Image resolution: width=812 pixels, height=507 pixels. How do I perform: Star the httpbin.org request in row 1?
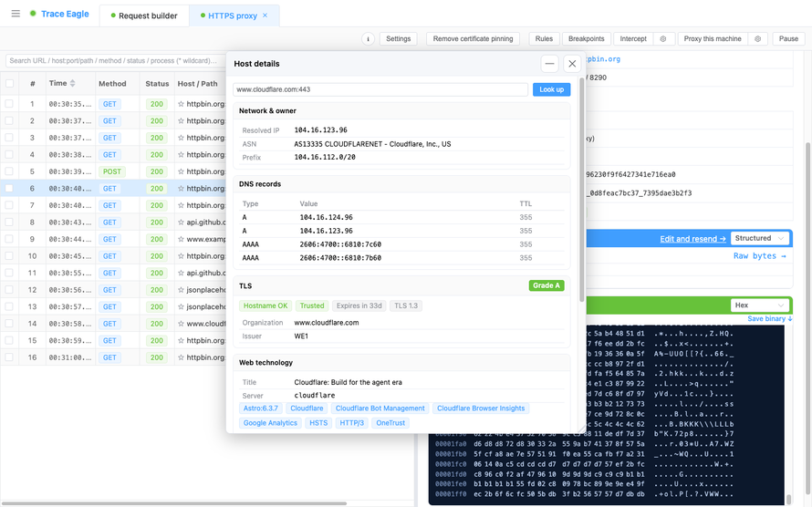(181, 104)
